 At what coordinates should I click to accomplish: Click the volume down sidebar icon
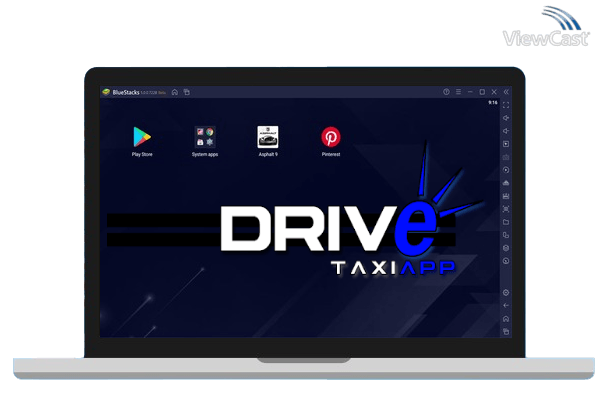[x=506, y=131]
